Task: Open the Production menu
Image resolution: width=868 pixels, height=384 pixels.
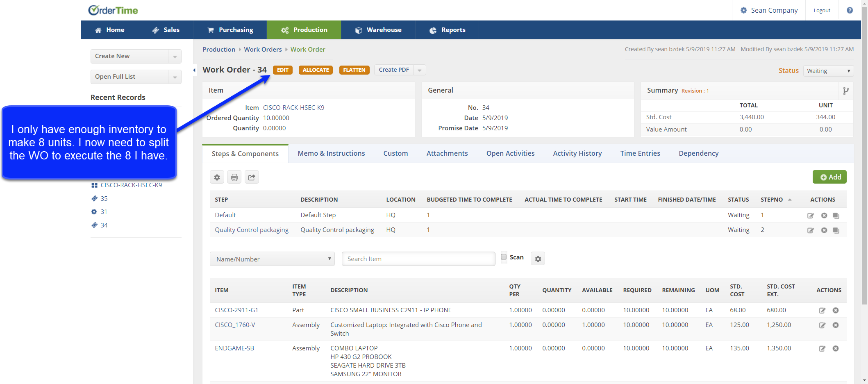Action: pos(304,30)
